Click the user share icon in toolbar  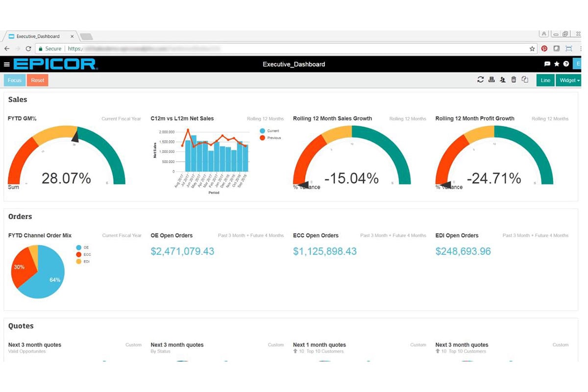click(x=502, y=80)
